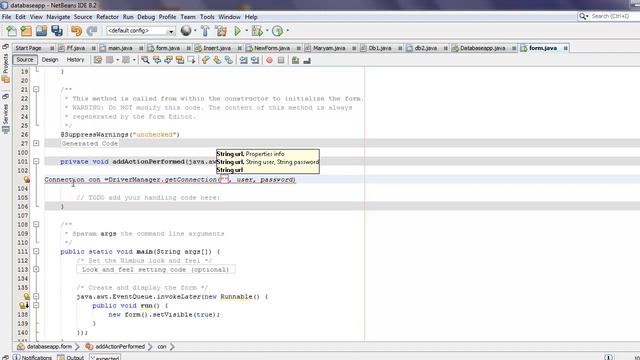640x360 pixels.
Task: Click the Previous Bookmark icon
Action: pos(205,60)
